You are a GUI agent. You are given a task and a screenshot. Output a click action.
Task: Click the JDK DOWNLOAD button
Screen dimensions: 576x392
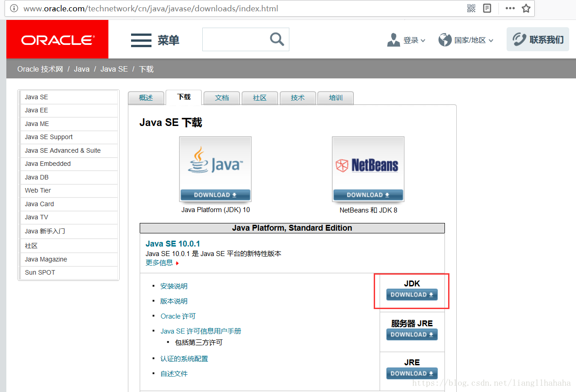point(412,295)
